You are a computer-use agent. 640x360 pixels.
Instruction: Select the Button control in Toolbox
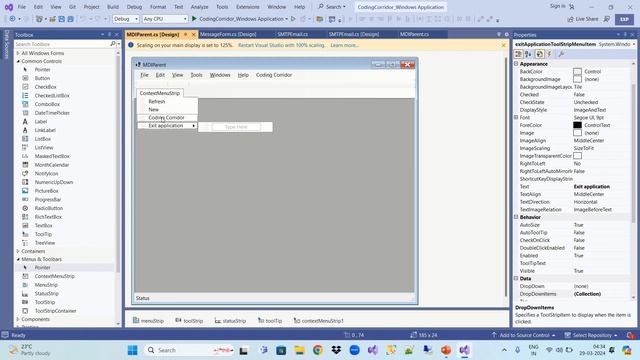pyautogui.click(x=42, y=78)
